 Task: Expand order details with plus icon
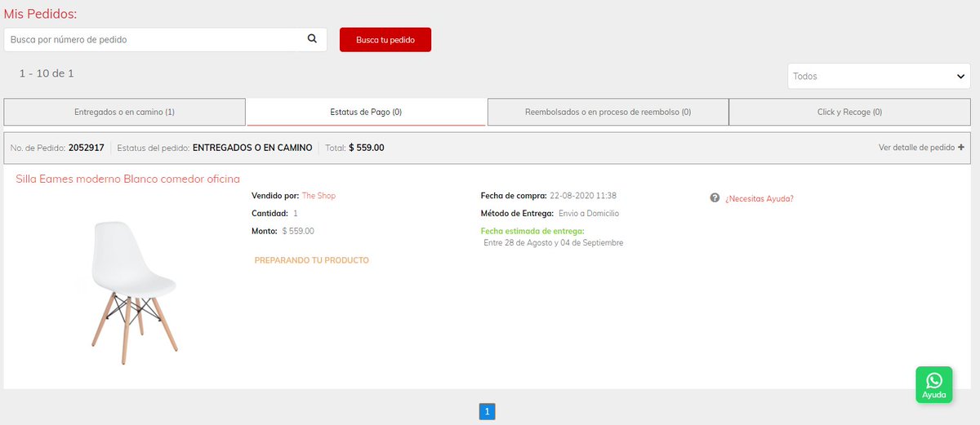coord(960,148)
